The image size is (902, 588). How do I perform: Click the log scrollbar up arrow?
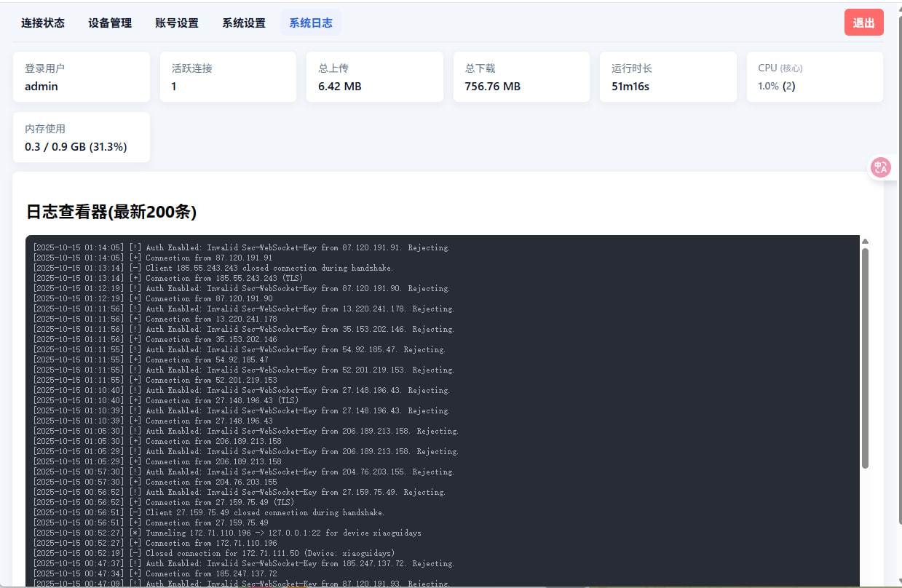[x=865, y=241]
